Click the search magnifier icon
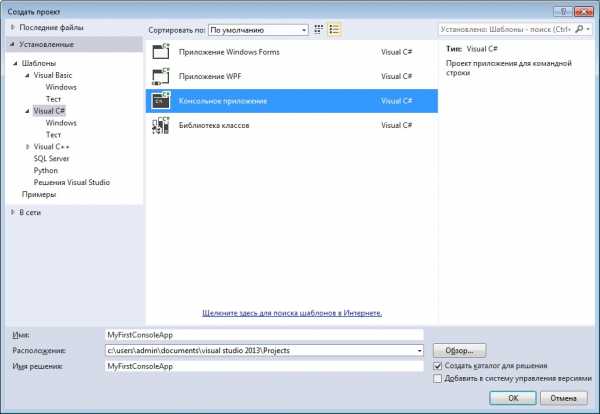This screenshot has height=414, width=600. click(579, 29)
